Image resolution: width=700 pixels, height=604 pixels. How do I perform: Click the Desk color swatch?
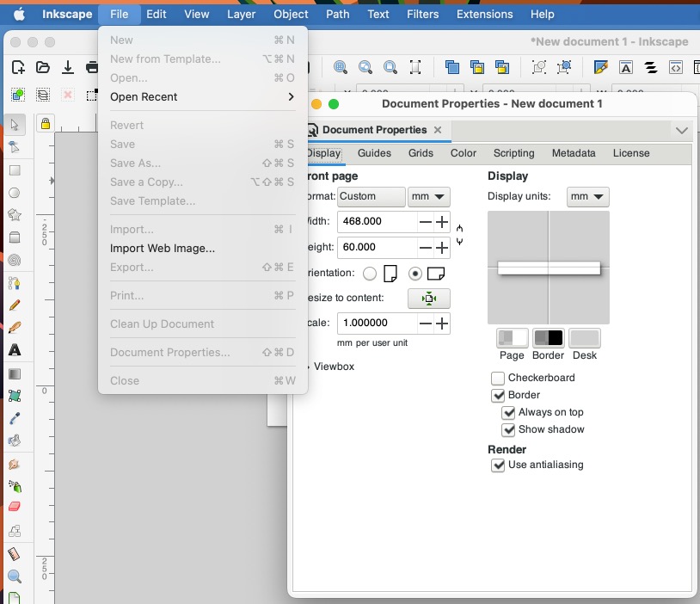tap(585, 338)
